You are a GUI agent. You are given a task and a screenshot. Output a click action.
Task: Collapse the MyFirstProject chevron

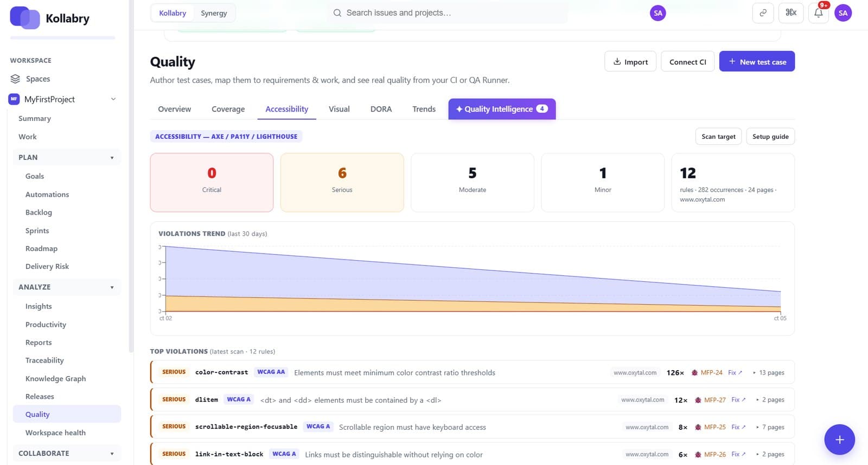113,99
